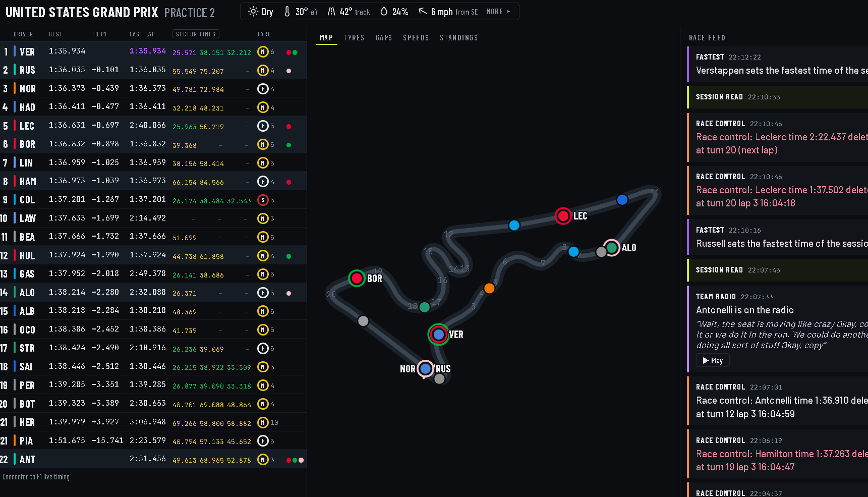The image size is (868, 497).
Task: Click the Connected to F1 live timing status
Action: (36, 477)
